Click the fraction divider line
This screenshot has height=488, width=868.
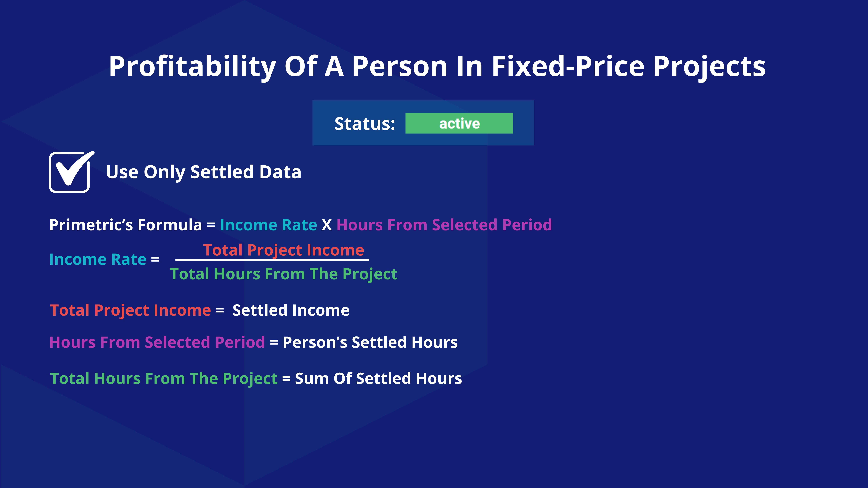click(x=272, y=260)
